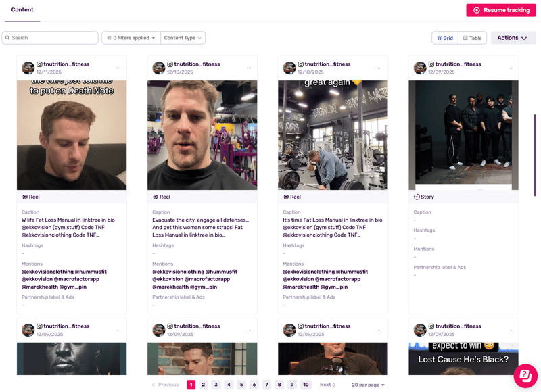Image resolution: width=541 pixels, height=392 pixels.
Task: Open the 20 per page dropdown
Action: click(368, 385)
